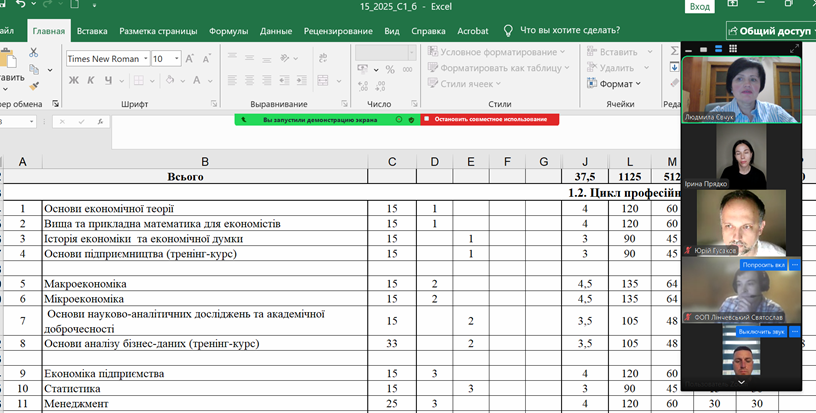Screen dimensions: 816x413
Task: Click Zoom panel expand fullscreen arrows icon
Action: coord(795,49)
